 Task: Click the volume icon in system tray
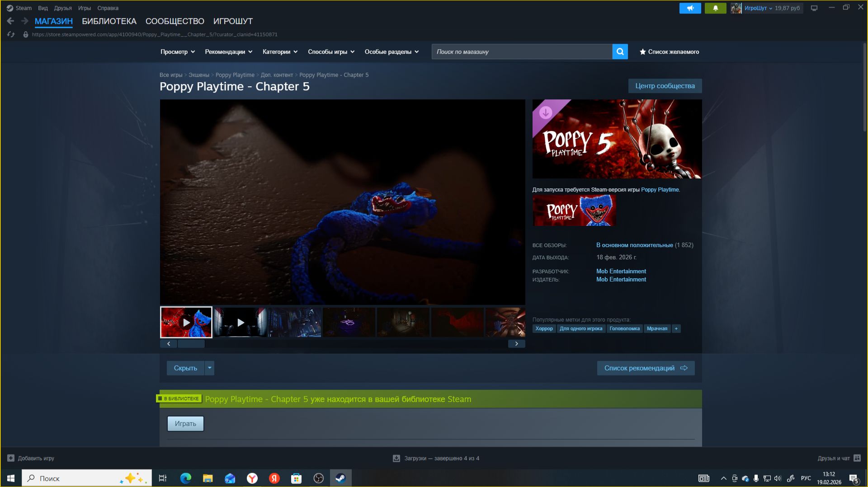pyautogui.click(x=778, y=478)
